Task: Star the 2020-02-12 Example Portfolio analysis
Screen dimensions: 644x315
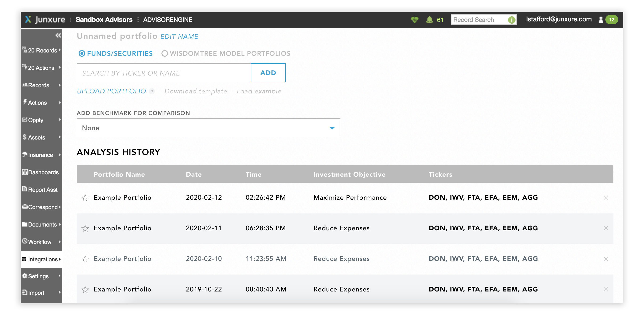Action: [85, 198]
